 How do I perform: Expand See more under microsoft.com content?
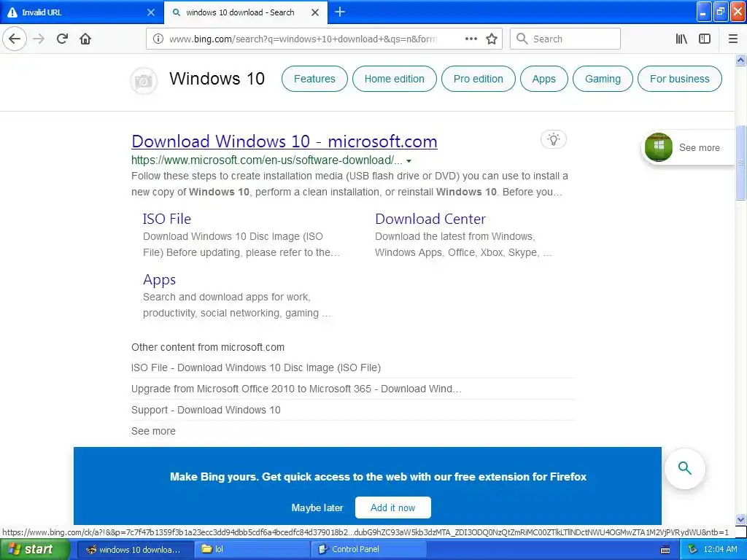[153, 431]
